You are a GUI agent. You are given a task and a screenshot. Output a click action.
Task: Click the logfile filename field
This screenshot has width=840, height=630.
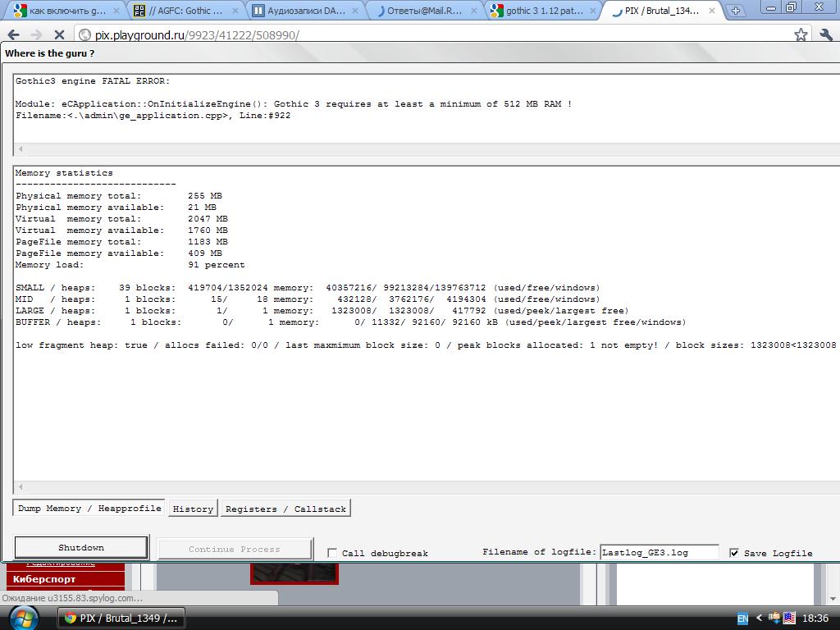point(659,552)
